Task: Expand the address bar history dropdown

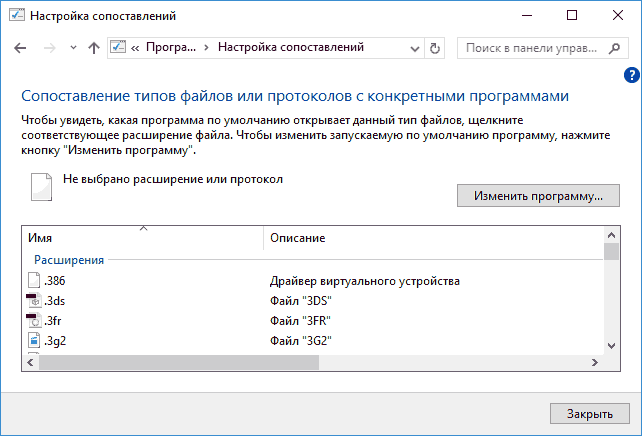Action: [415, 48]
